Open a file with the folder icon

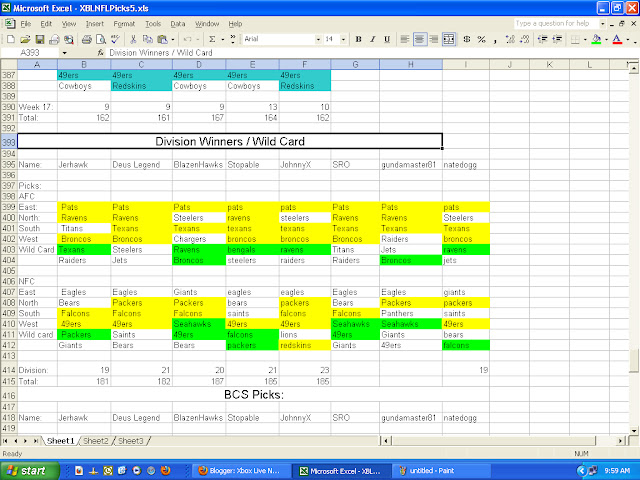coord(25,39)
